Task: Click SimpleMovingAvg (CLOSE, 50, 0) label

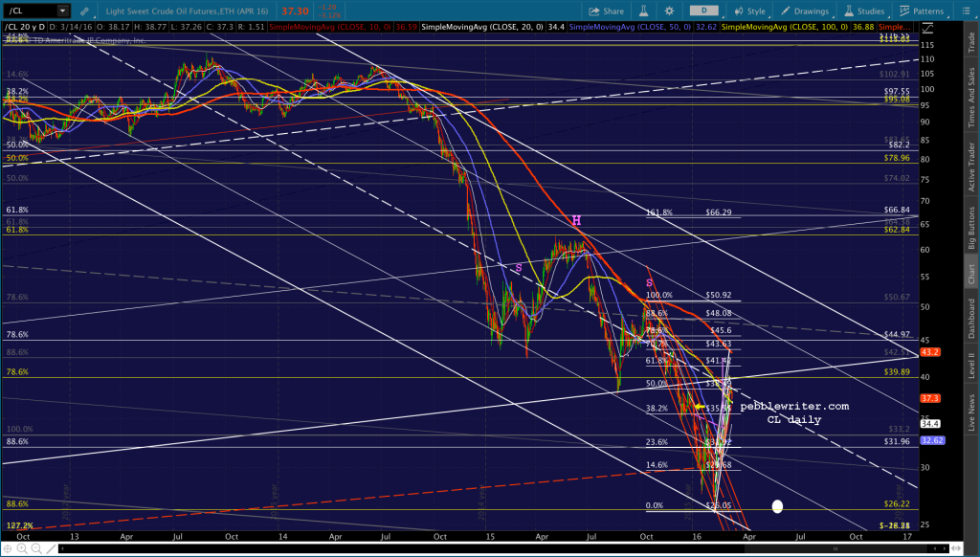Action: click(x=630, y=28)
